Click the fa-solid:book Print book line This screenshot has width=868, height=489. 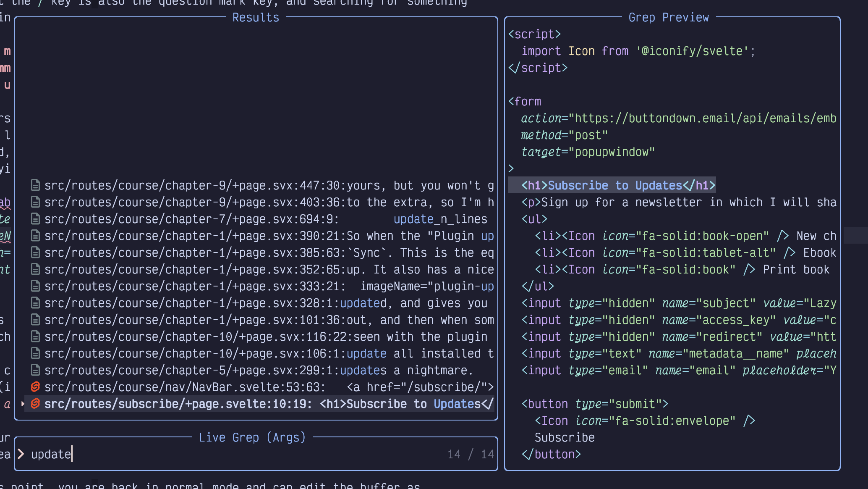coord(682,269)
